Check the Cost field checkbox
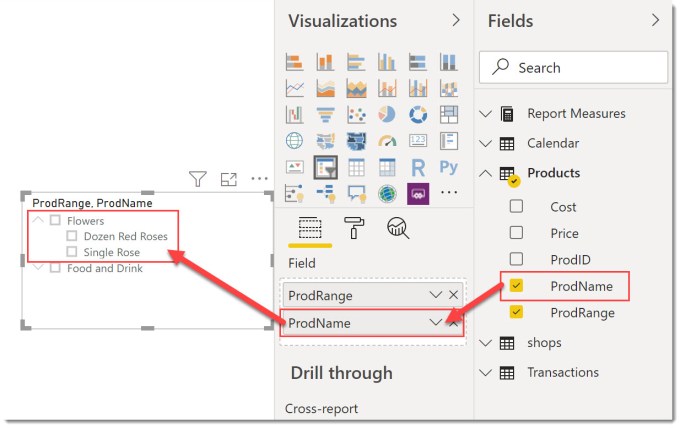Image resolution: width=680 pixels, height=428 pixels. point(516,206)
